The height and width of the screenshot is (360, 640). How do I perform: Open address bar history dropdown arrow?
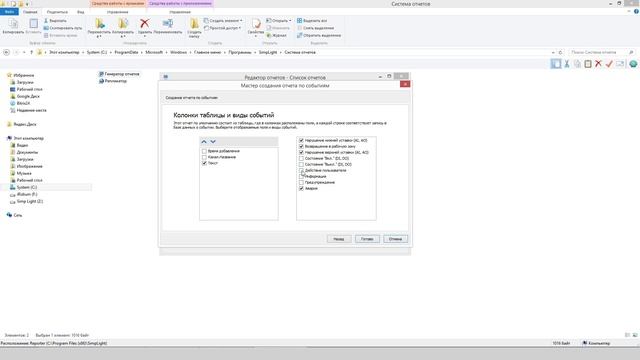[x=553, y=52]
